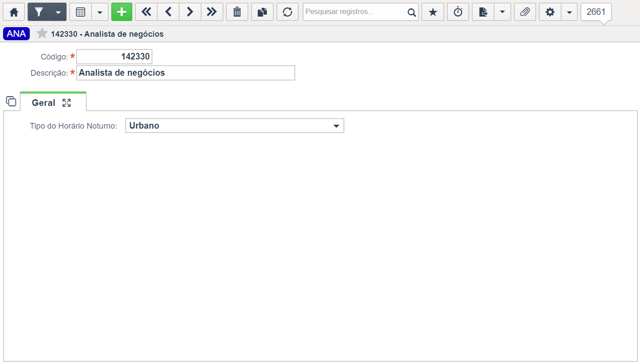Open the settings gear

coord(550,12)
